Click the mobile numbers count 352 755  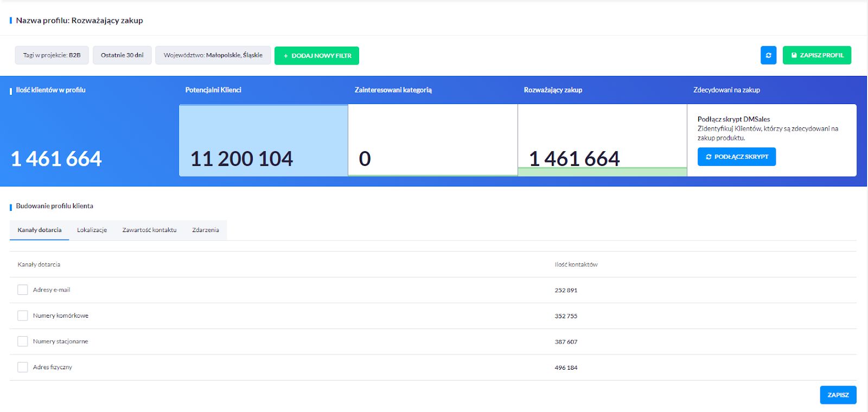click(566, 316)
